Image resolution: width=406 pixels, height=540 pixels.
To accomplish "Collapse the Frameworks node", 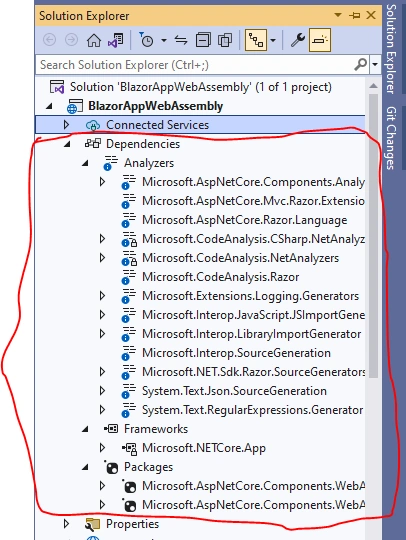I will pos(85,429).
